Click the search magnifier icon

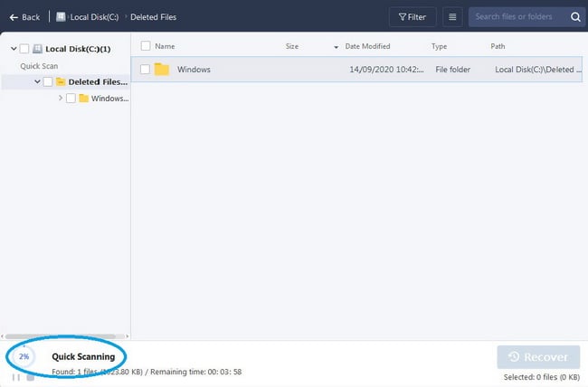point(575,17)
